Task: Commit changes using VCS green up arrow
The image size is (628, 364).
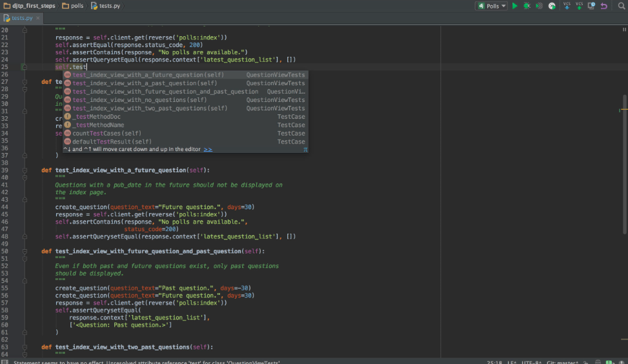Action: (x=579, y=6)
